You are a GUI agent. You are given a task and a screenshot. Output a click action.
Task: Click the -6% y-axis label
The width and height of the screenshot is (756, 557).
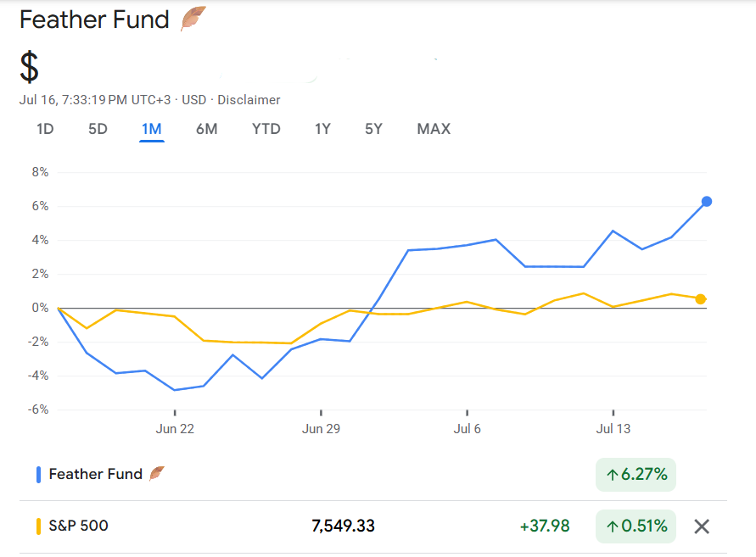pyautogui.click(x=37, y=409)
